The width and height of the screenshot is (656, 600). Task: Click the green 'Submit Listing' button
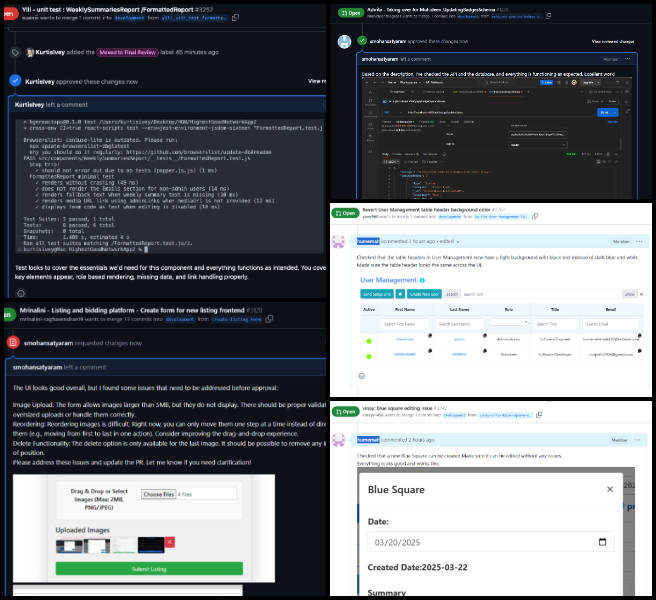tap(149, 569)
